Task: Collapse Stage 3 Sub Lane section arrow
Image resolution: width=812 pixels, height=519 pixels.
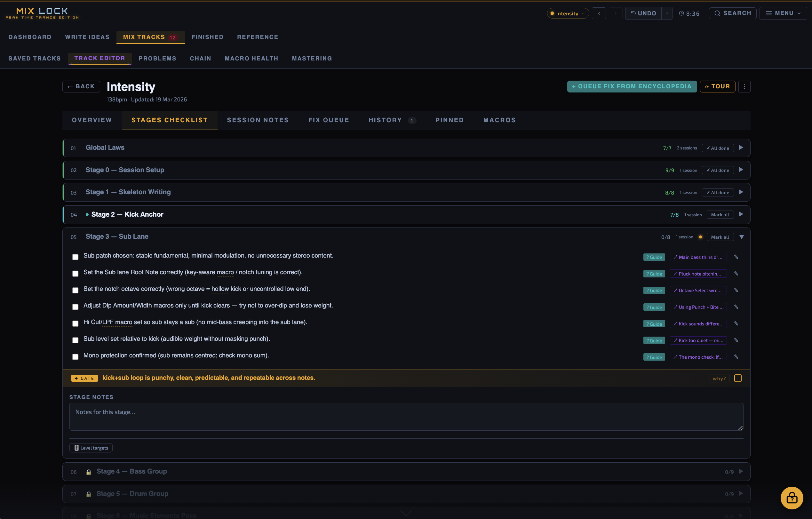Action: point(742,237)
